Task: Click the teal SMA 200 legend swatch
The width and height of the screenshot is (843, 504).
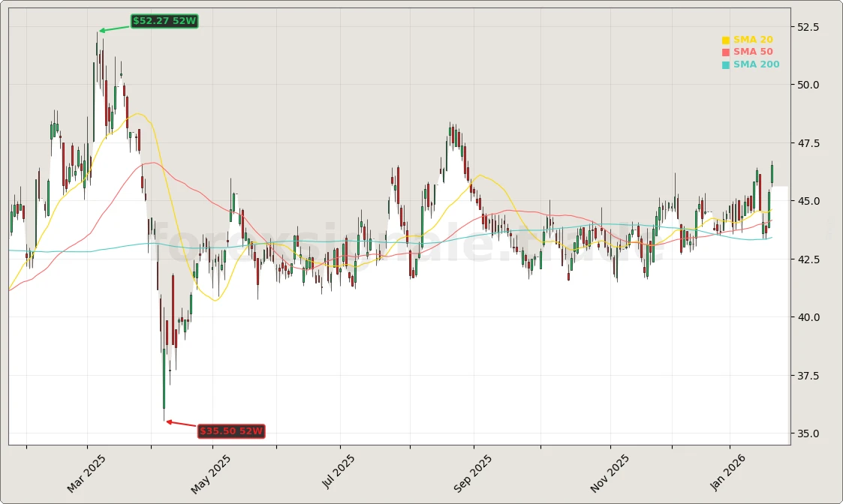Action: [x=726, y=64]
